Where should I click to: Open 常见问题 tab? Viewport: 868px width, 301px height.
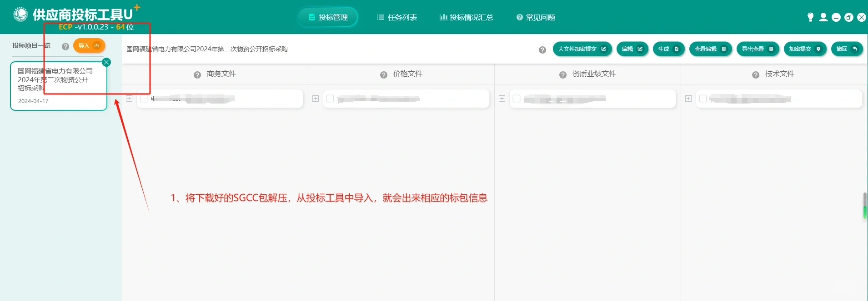click(x=536, y=17)
